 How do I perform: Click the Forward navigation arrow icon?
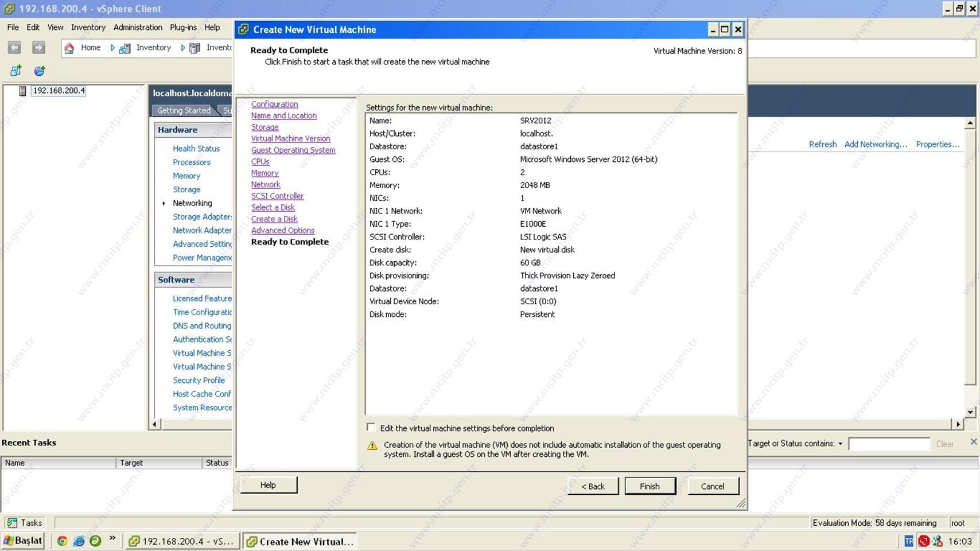click(38, 48)
